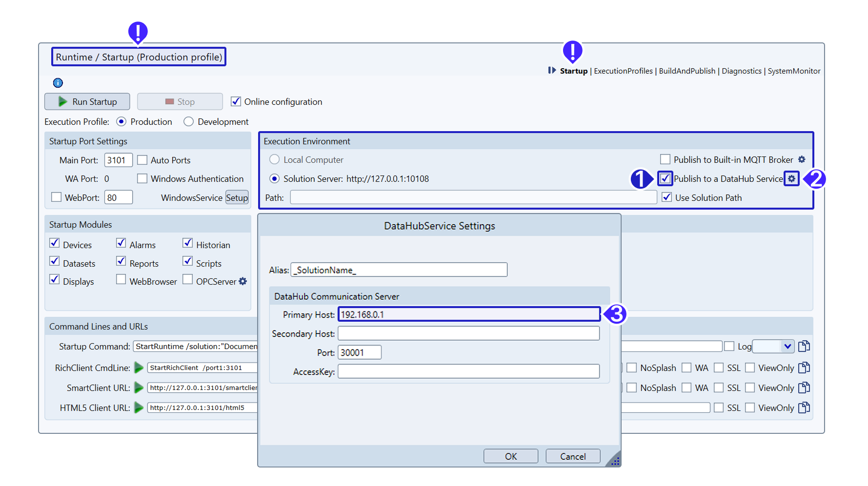Copy the RichClient CmdLine to clipboard
This screenshot has height=486, width=868.
804,368
